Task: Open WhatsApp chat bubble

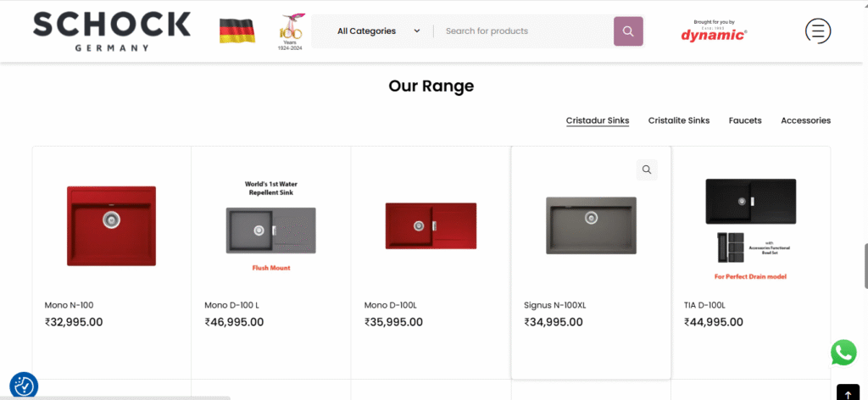Action: pyautogui.click(x=843, y=353)
